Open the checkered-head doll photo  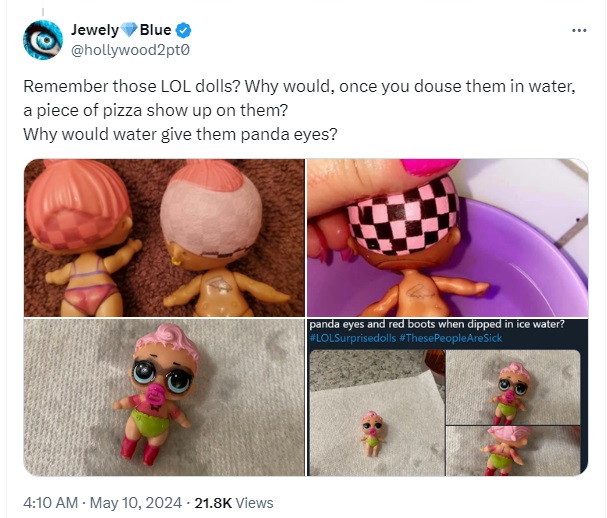coord(448,238)
